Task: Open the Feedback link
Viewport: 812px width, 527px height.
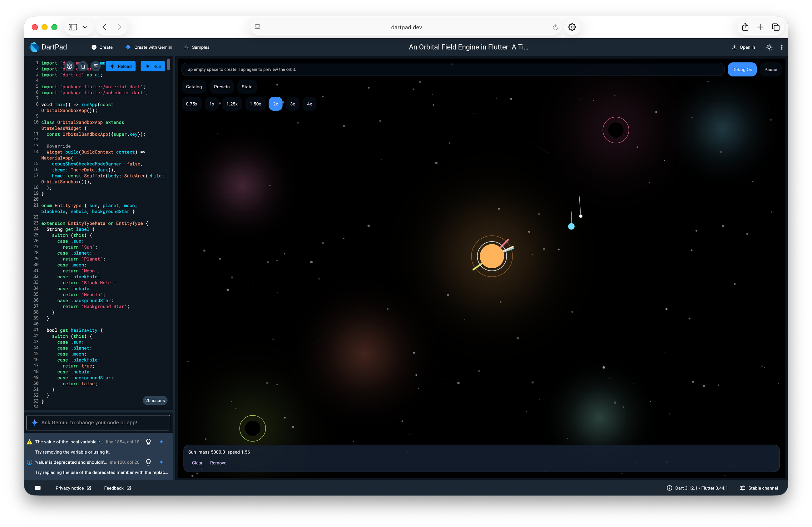Action: click(117, 488)
